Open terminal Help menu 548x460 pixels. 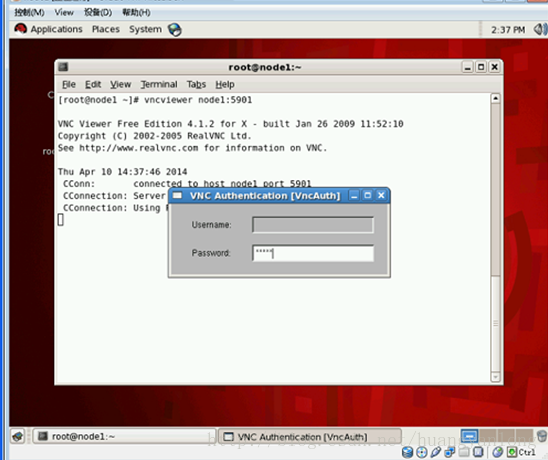tap(225, 85)
